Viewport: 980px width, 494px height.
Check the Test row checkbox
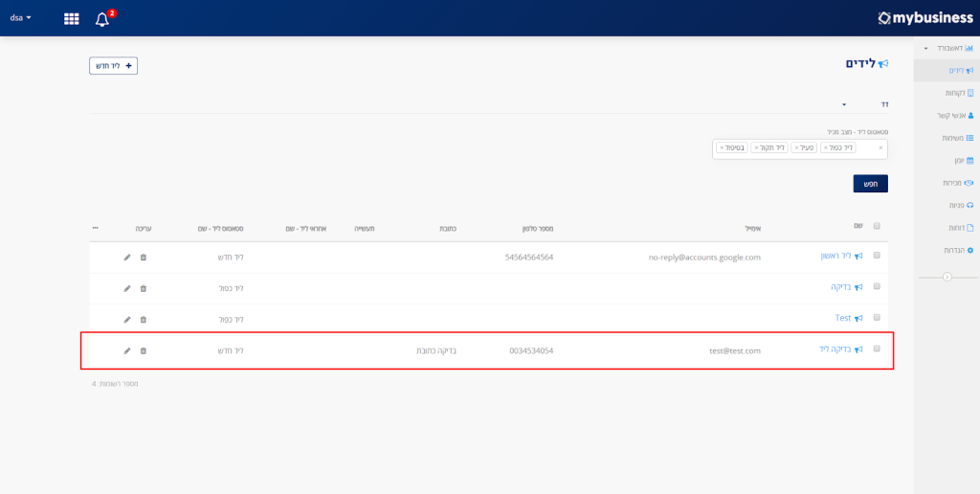(x=877, y=317)
